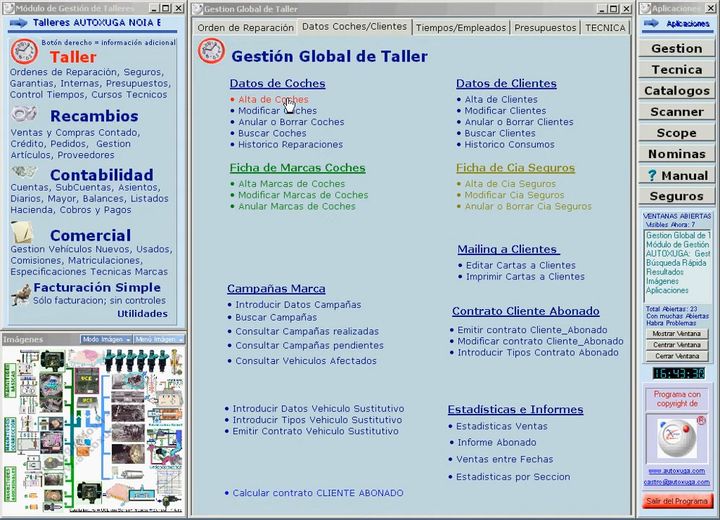Open the Comercial module heading
This screenshot has width=720, height=520.
pyautogui.click(x=90, y=235)
